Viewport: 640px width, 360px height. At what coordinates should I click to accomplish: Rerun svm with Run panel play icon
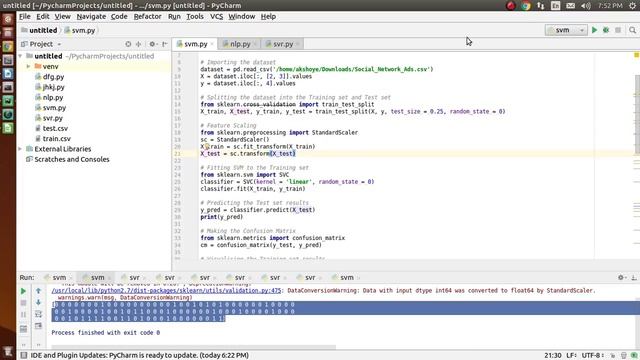coord(23,291)
